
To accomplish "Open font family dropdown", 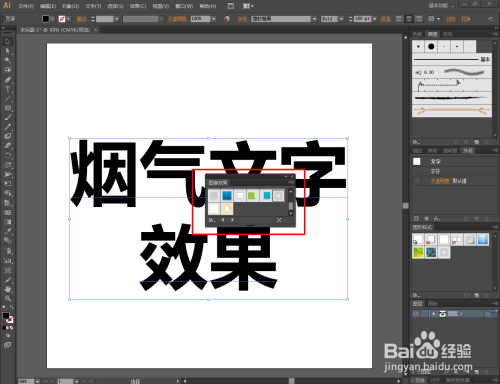I will point(314,19).
